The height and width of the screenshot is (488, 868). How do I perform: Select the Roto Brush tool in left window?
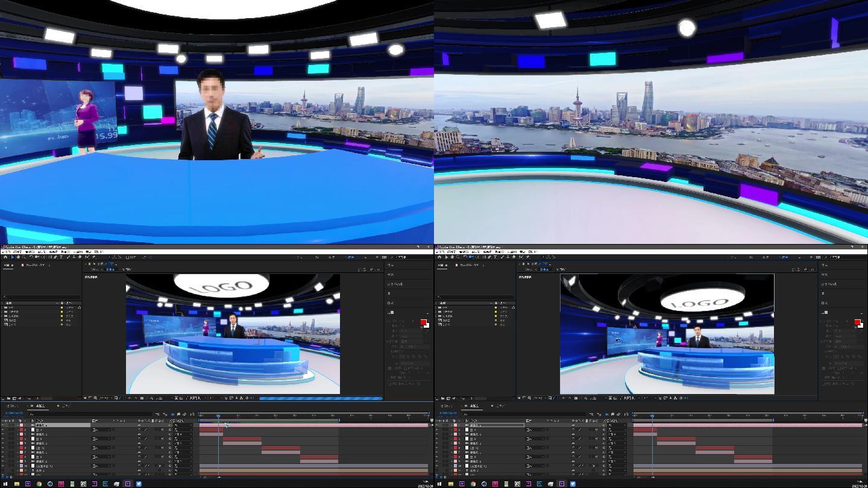[87, 257]
